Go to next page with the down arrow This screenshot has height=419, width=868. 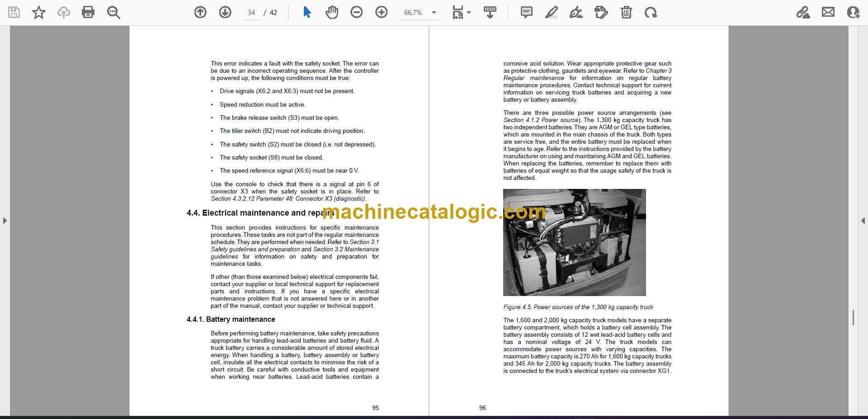[225, 12]
